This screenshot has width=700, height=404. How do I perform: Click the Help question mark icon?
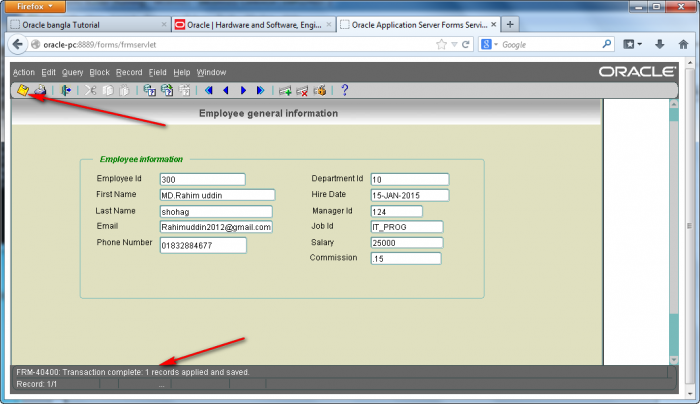click(345, 90)
